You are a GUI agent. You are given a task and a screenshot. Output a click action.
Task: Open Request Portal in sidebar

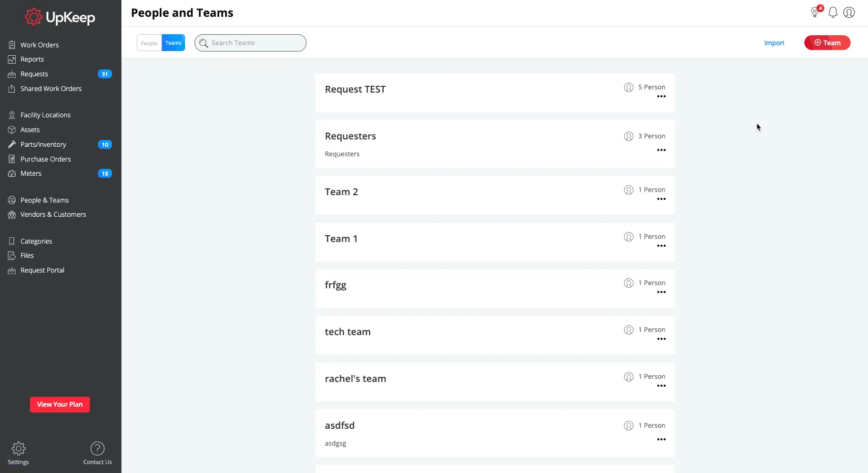point(42,270)
